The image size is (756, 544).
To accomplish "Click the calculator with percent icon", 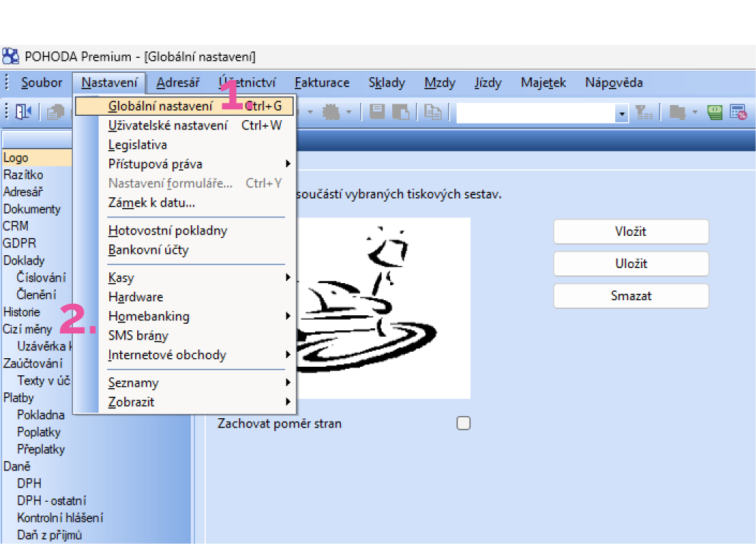I will coord(738,112).
